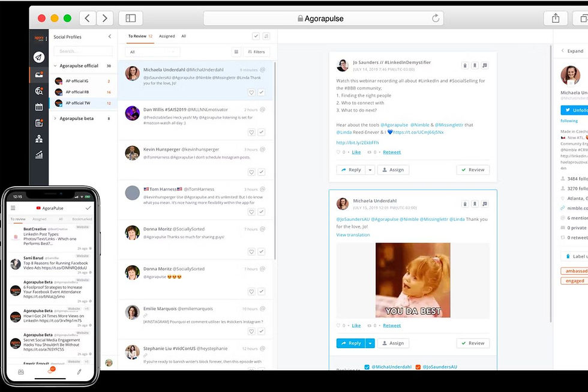This screenshot has width=588, height=392.
Task: Reload the page in Safari
Action: point(436,19)
